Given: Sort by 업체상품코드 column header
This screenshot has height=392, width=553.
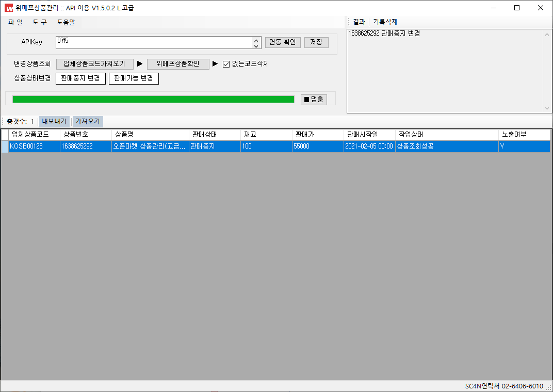Looking at the screenshot, I should coord(34,135).
